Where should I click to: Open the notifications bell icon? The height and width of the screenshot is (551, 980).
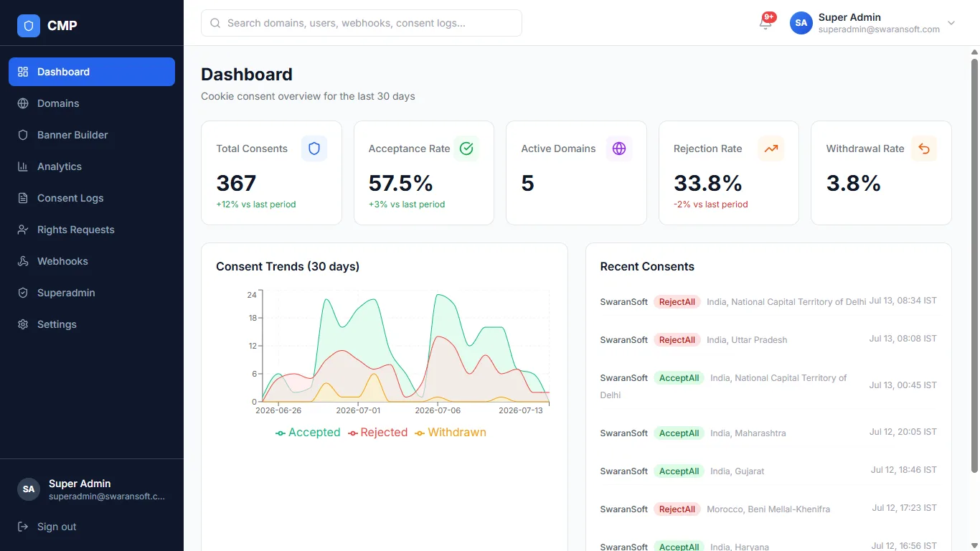pyautogui.click(x=765, y=23)
